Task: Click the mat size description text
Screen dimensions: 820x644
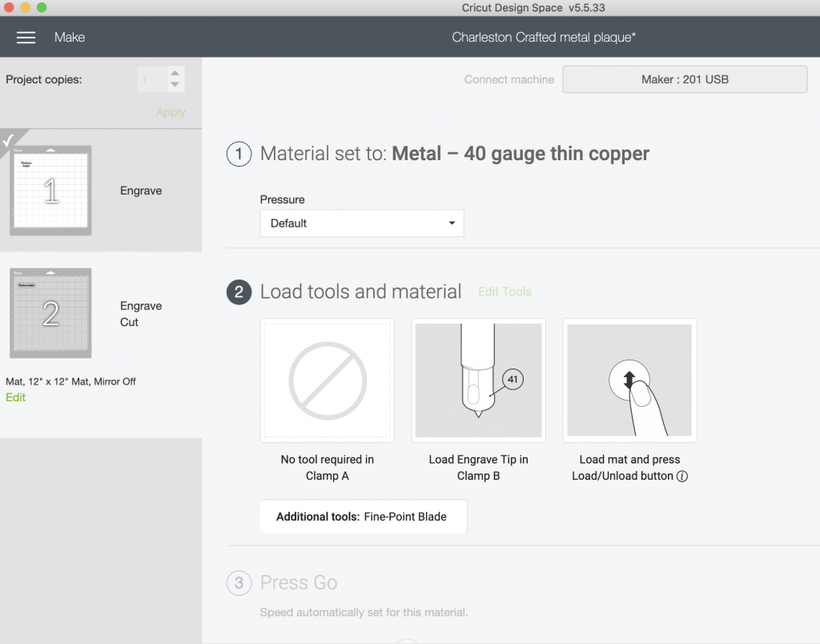Action: point(70,381)
